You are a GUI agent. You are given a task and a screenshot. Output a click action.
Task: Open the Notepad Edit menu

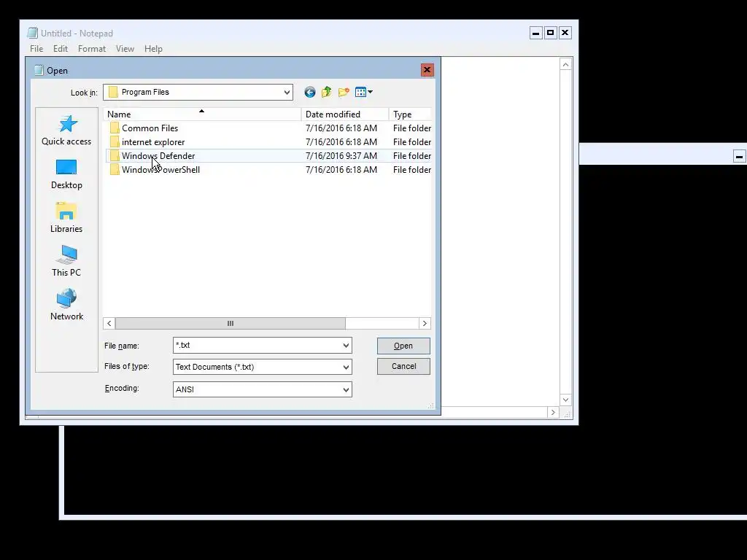[60, 49]
